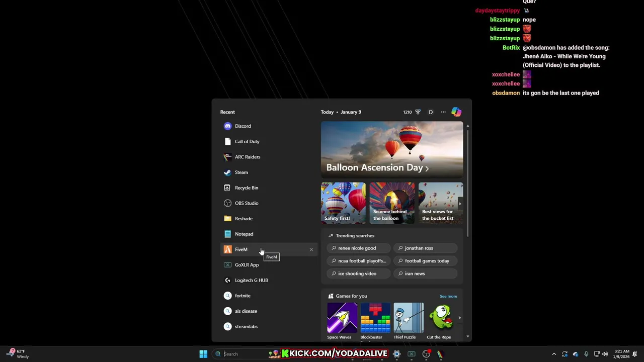Search trending iran news
The height and width of the screenshot is (362, 644).
click(x=426, y=274)
